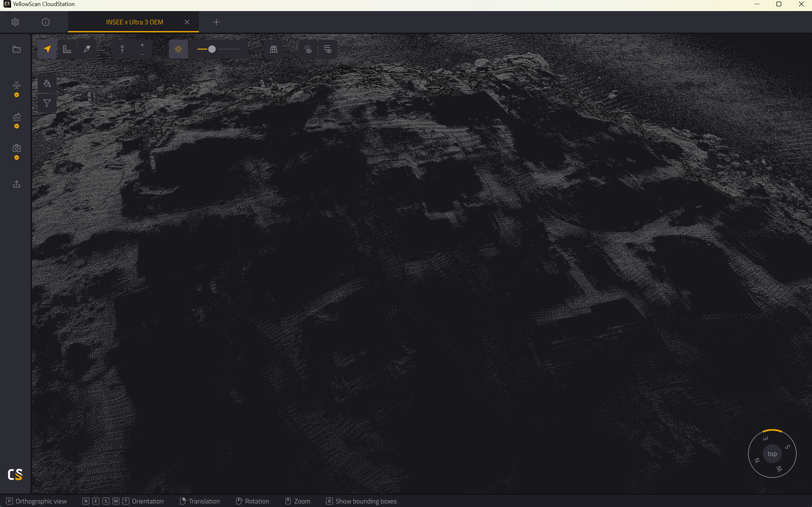812x507 pixels.
Task: Add a new tab with plus button
Action: point(216,22)
